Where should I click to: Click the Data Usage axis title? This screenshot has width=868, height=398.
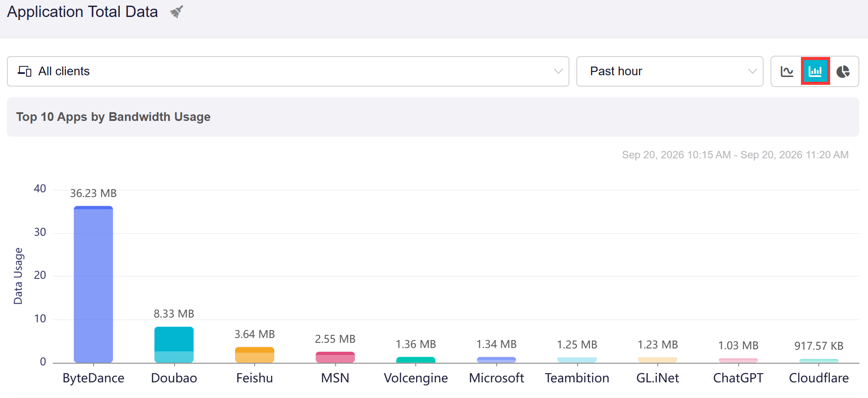[18, 276]
